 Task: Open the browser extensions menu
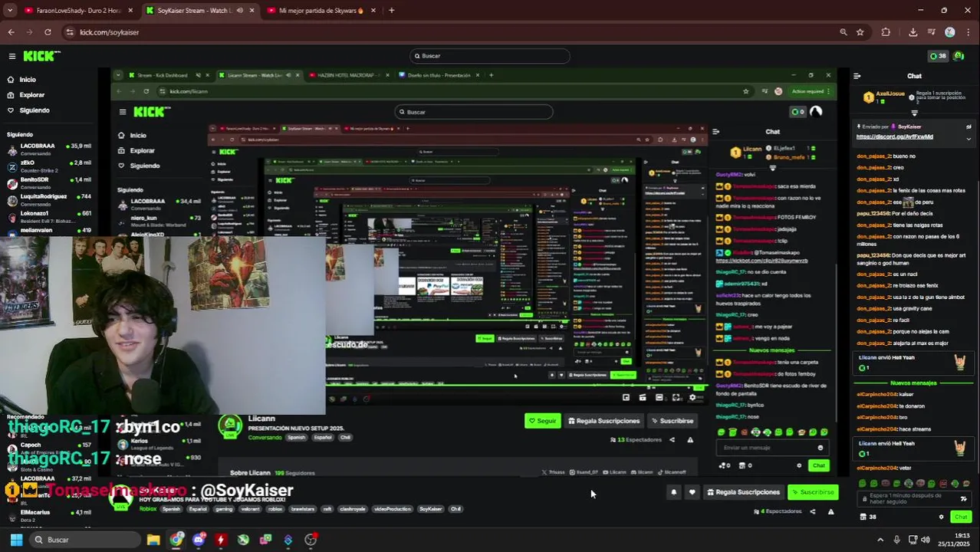point(886,32)
